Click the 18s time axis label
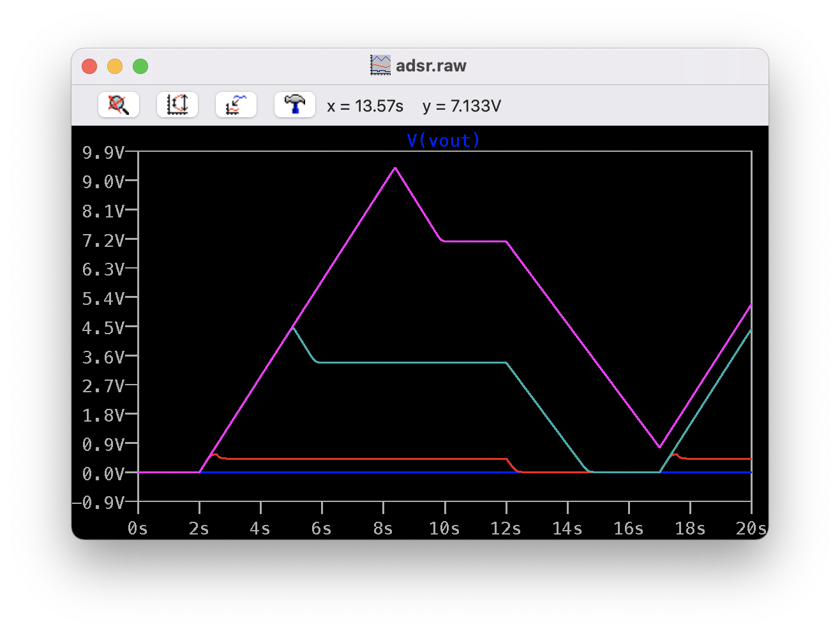 tap(690, 529)
